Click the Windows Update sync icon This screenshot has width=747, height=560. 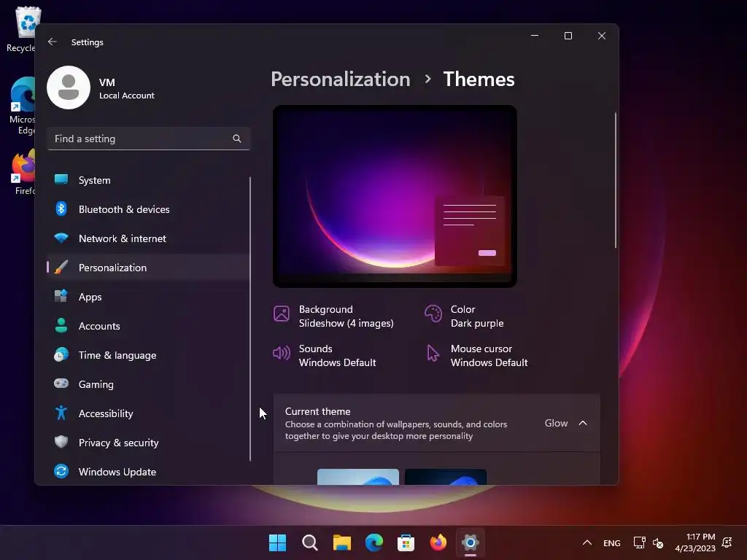61,471
